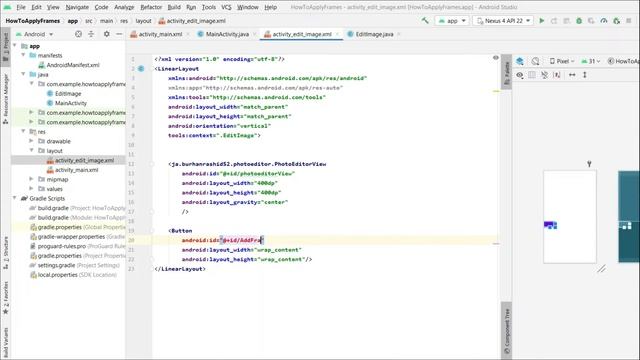Image resolution: width=640 pixels, height=360 pixels.
Task: Click the Run with Coverage icon
Action: click(x=591, y=20)
